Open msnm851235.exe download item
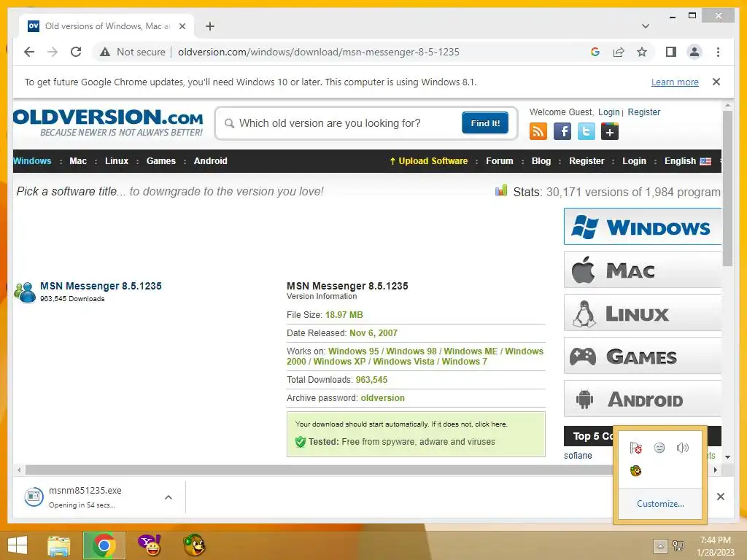Viewport: 747px width, 560px height. (85, 497)
